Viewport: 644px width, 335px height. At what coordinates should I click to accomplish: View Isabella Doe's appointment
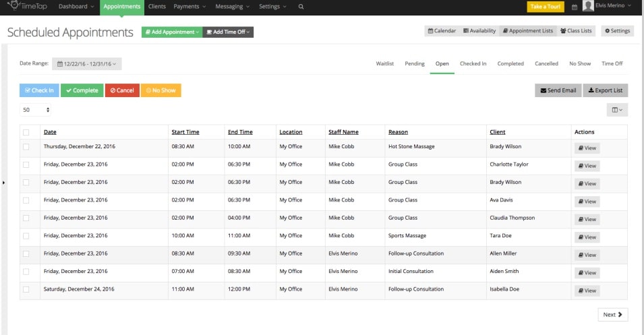coord(587,291)
